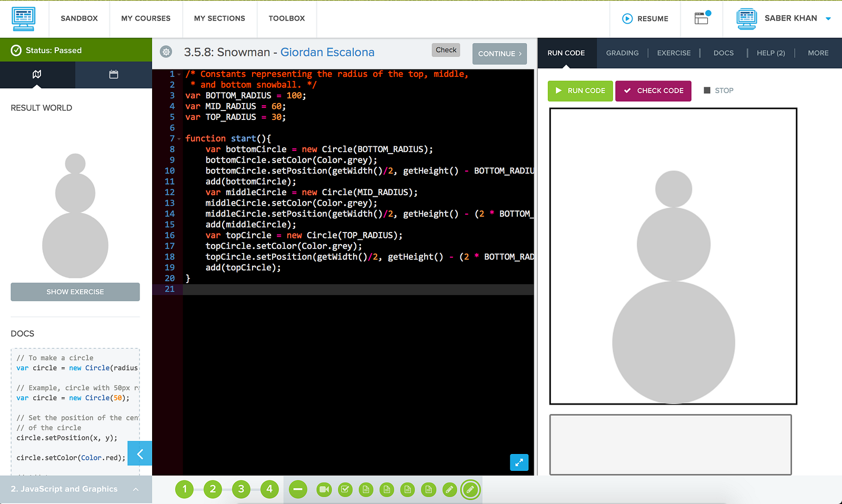Collapse the start function fold at line 7
842x504 pixels.
tap(179, 139)
